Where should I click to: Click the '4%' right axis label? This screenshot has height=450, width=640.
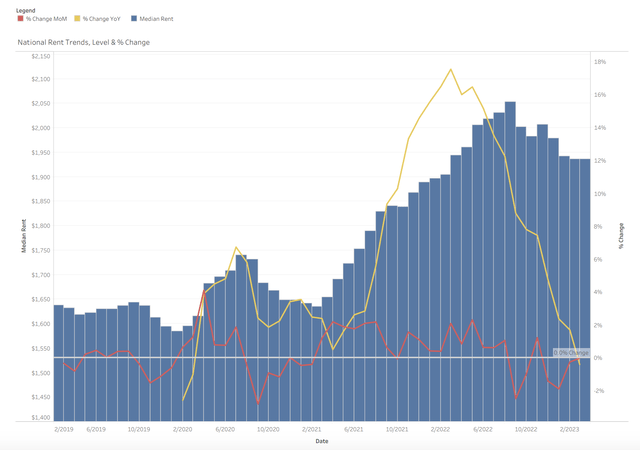coord(598,292)
